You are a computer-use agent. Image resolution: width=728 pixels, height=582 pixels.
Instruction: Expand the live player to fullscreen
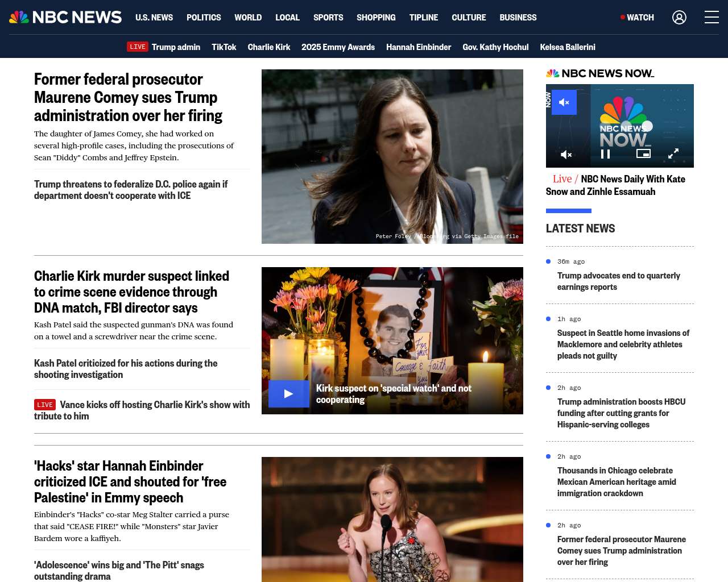click(x=673, y=153)
